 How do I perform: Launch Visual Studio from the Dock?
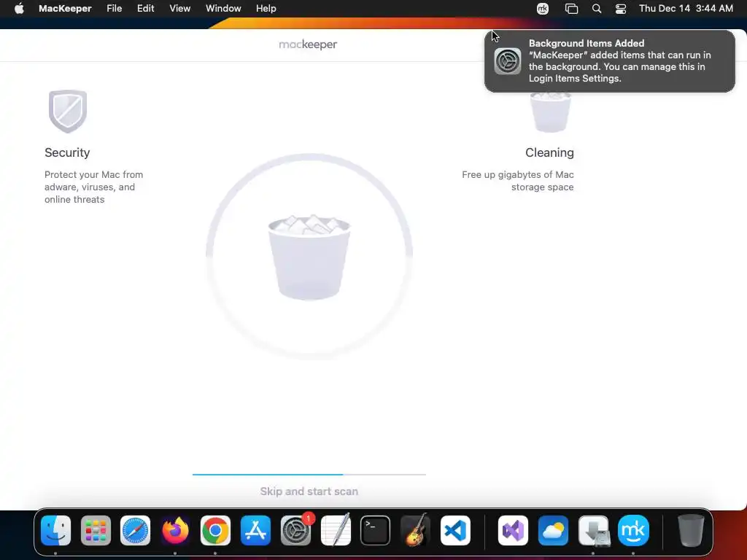513,530
